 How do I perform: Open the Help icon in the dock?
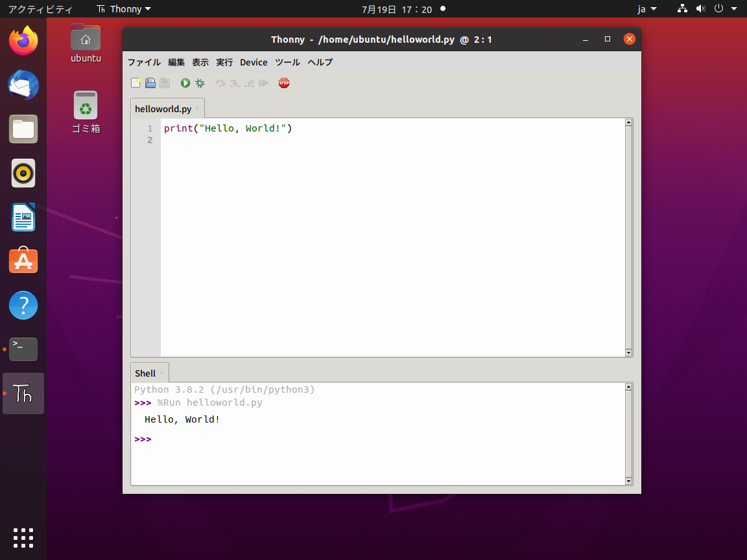coord(23,305)
